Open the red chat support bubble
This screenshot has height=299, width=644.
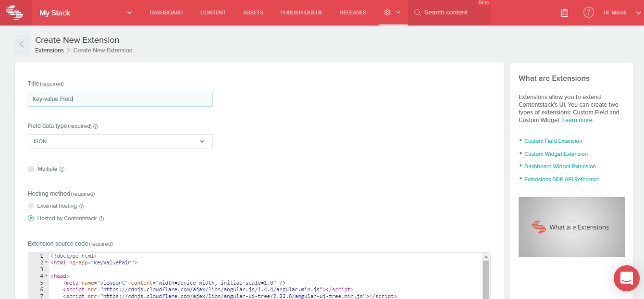point(627,278)
